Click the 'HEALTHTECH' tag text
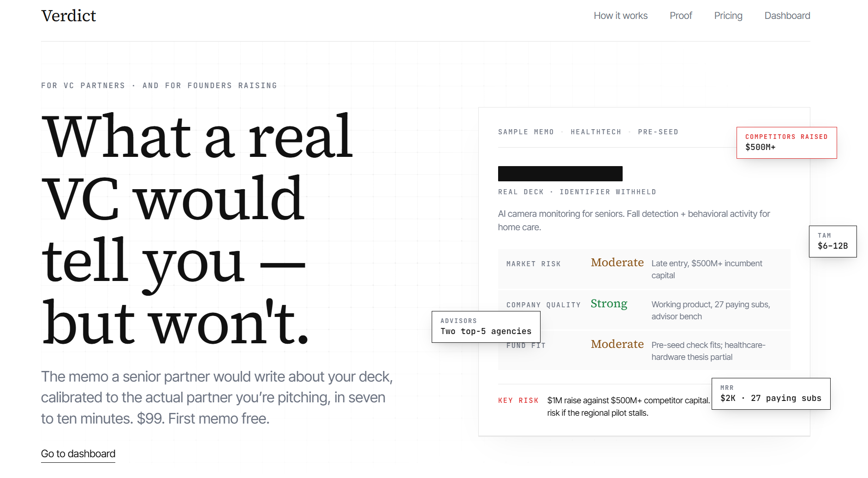 click(596, 132)
